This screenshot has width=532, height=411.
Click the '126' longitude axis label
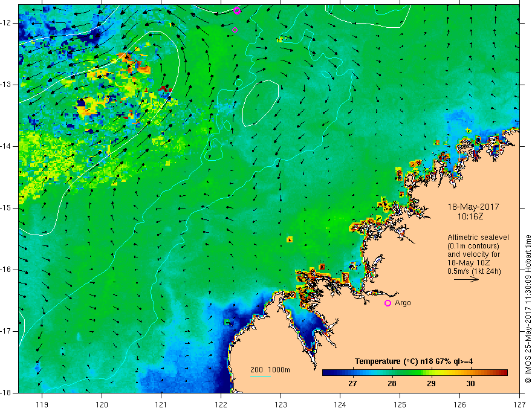459,404
